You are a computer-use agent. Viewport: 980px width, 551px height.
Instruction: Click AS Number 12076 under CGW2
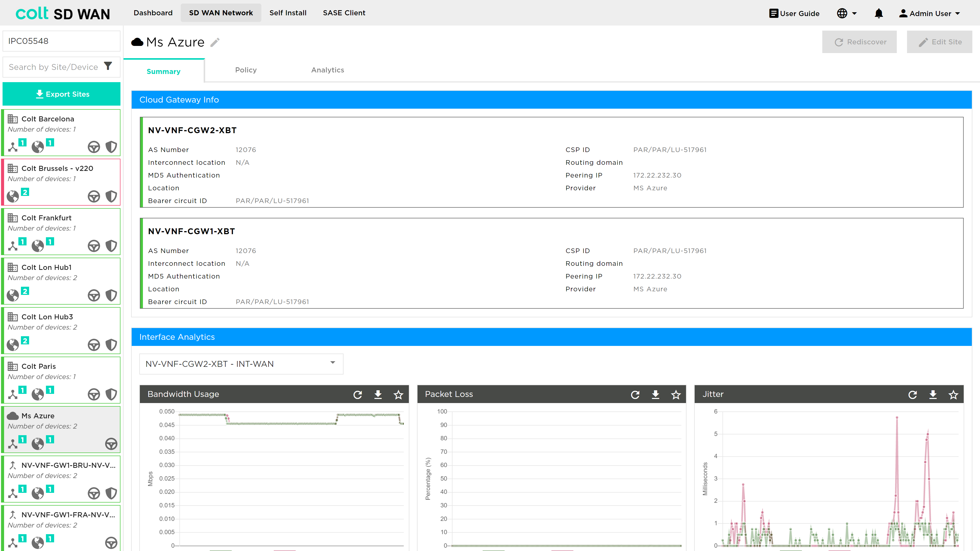(x=246, y=150)
